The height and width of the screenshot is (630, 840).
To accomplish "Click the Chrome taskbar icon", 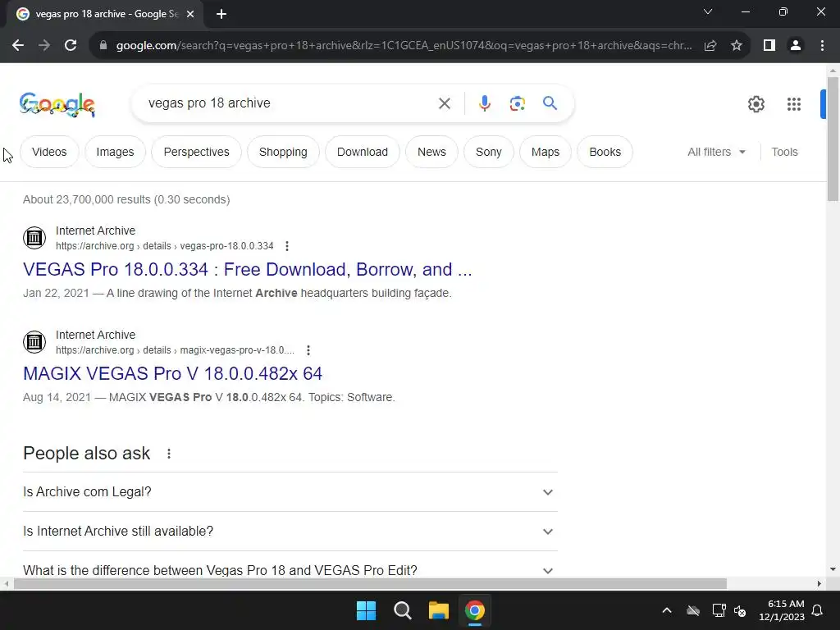I will (475, 610).
